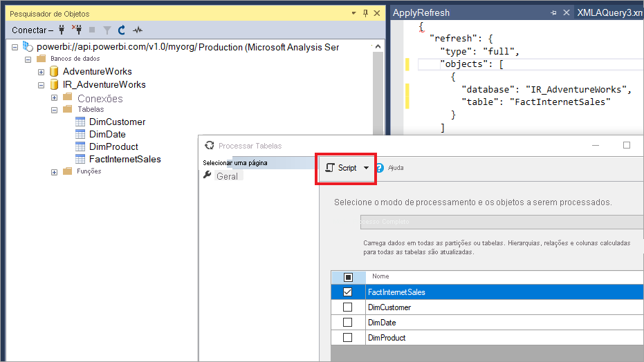Click the DimCustomer table grid icon

click(80, 122)
